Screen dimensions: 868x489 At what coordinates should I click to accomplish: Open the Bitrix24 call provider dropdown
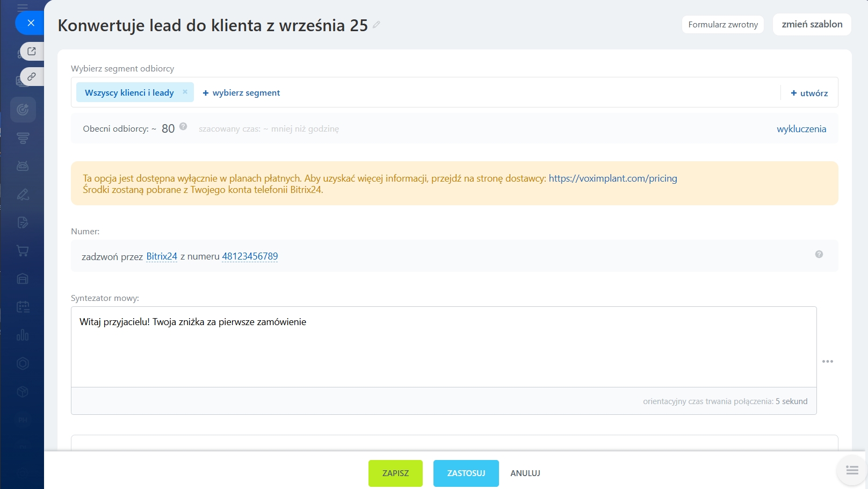[162, 256]
